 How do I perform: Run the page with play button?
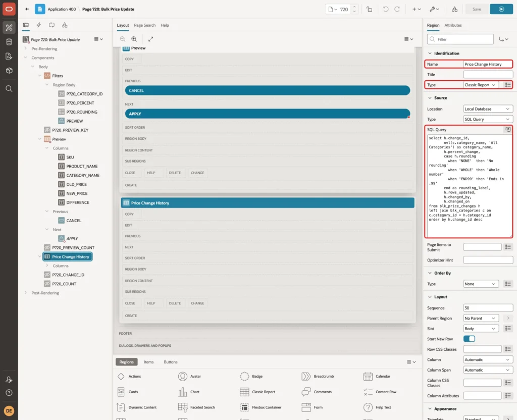tap(501, 9)
